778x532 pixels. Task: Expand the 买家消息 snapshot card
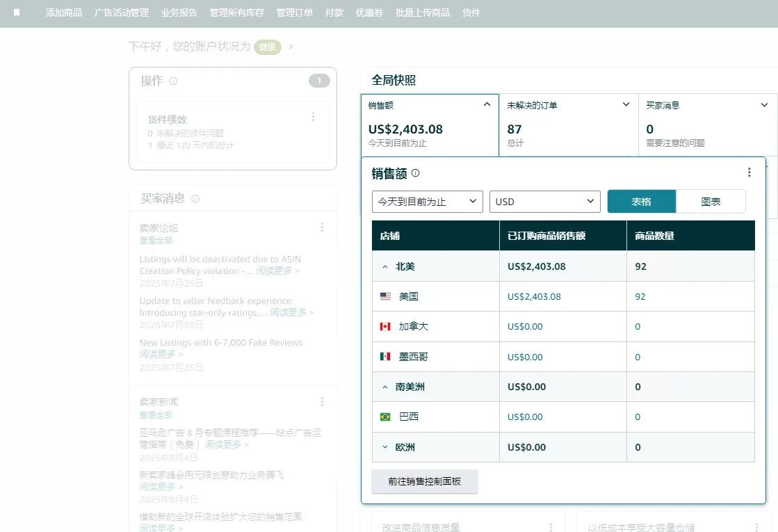tap(764, 105)
